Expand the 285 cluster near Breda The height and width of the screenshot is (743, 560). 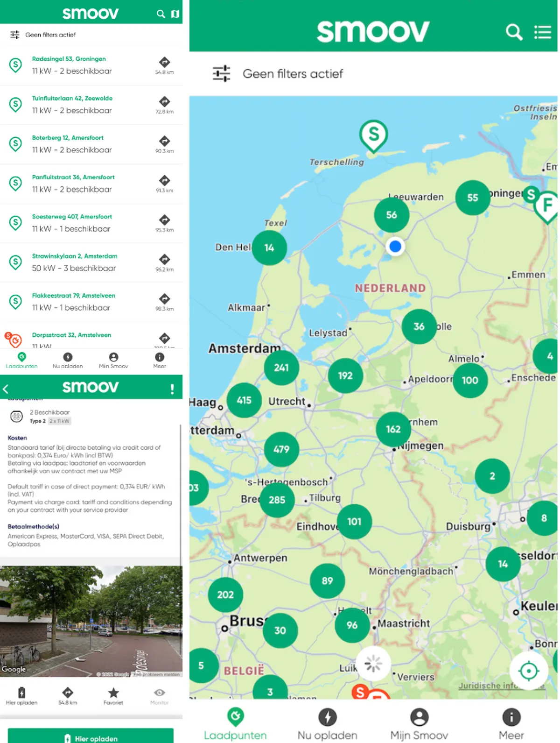[277, 500]
